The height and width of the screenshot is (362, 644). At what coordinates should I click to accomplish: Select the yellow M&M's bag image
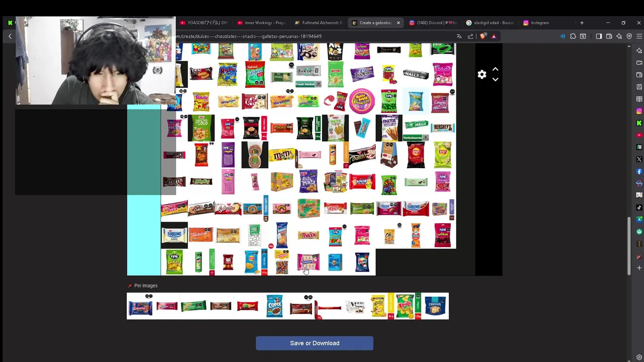tap(281, 154)
